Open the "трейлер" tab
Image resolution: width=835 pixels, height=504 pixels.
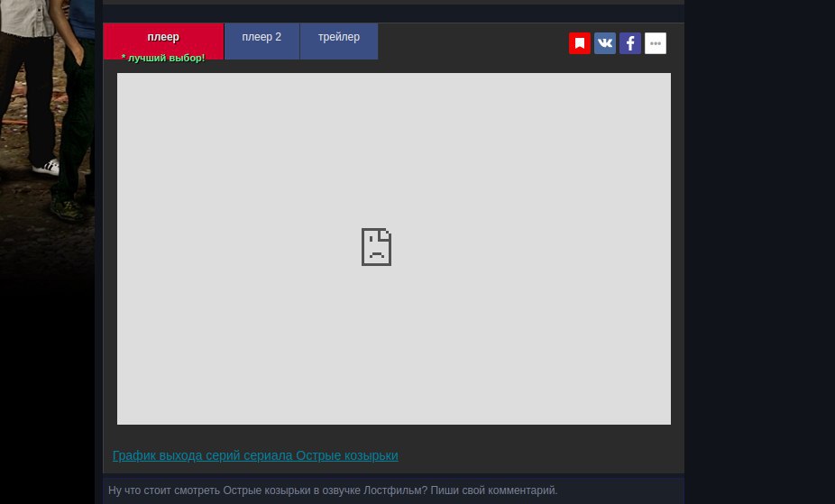339,41
